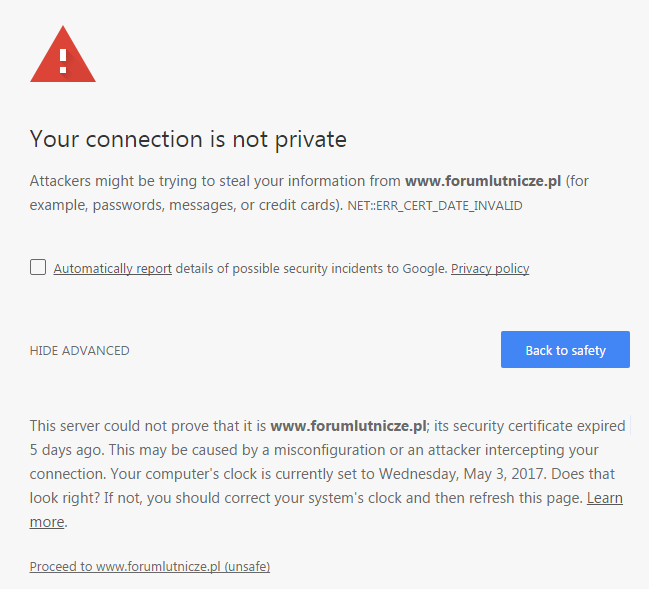The image size is (649, 589).
Task: Open the Privacy policy link
Action: coord(490,268)
